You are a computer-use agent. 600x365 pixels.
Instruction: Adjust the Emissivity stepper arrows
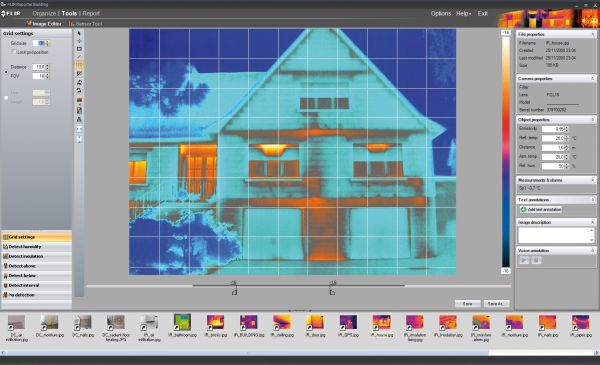tap(567, 129)
